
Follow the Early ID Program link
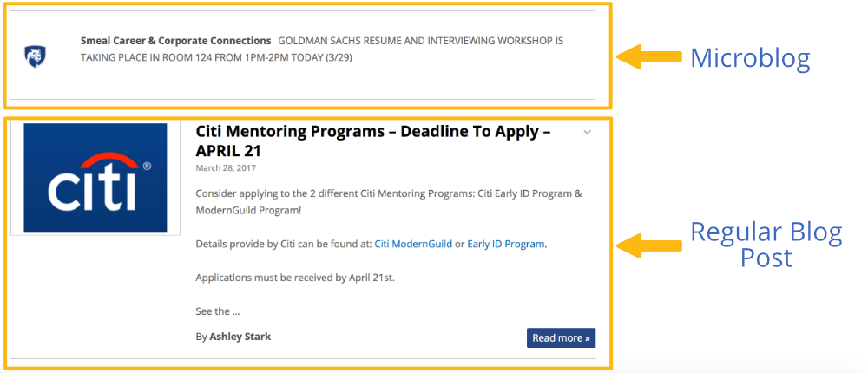tap(506, 245)
